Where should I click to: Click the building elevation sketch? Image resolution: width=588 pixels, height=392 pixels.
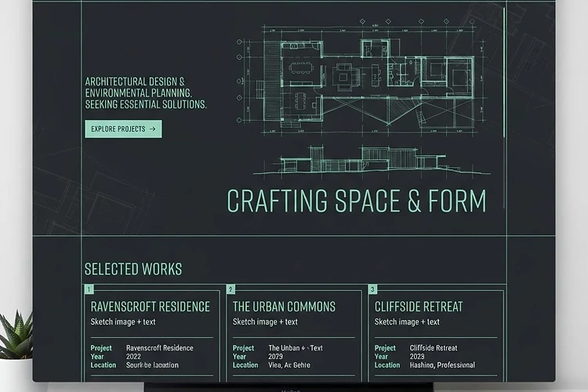click(x=372, y=161)
